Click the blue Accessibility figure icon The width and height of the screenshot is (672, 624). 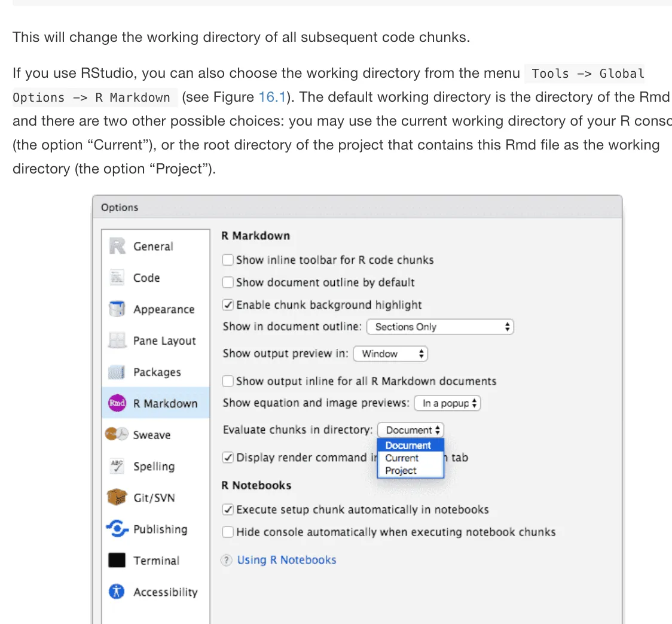(x=117, y=592)
